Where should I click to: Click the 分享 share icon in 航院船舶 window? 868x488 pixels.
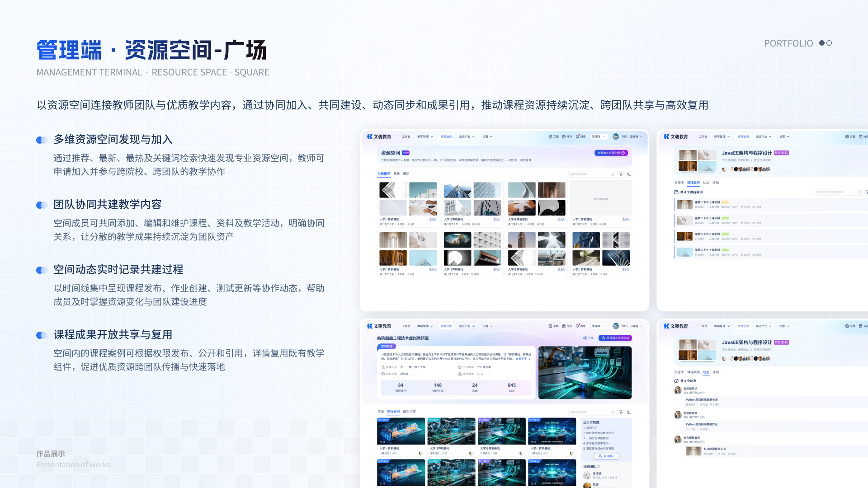[x=585, y=338]
